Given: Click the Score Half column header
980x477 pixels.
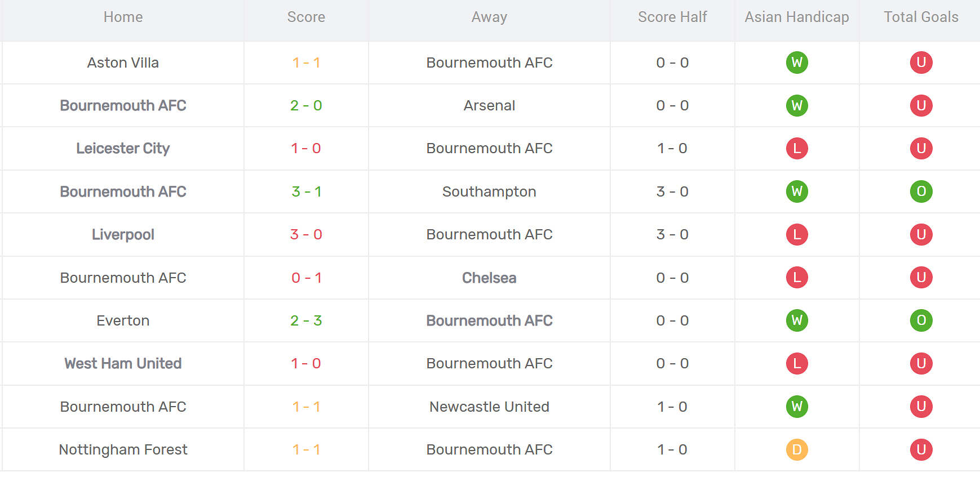Looking at the screenshot, I should tap(672, 17).
